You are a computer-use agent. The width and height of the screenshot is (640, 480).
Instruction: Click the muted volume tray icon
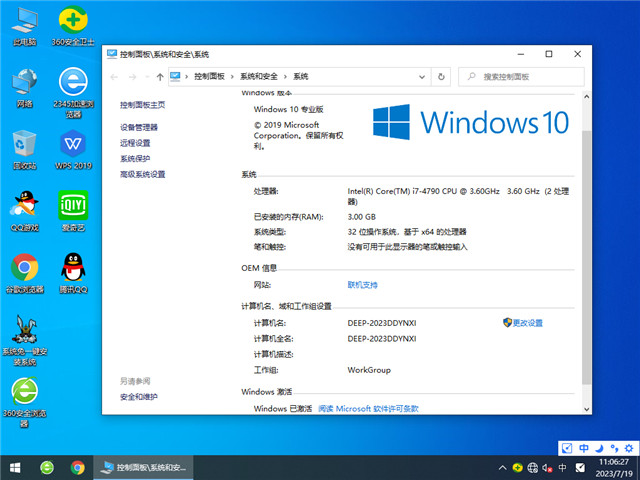(x=547, y=468)
